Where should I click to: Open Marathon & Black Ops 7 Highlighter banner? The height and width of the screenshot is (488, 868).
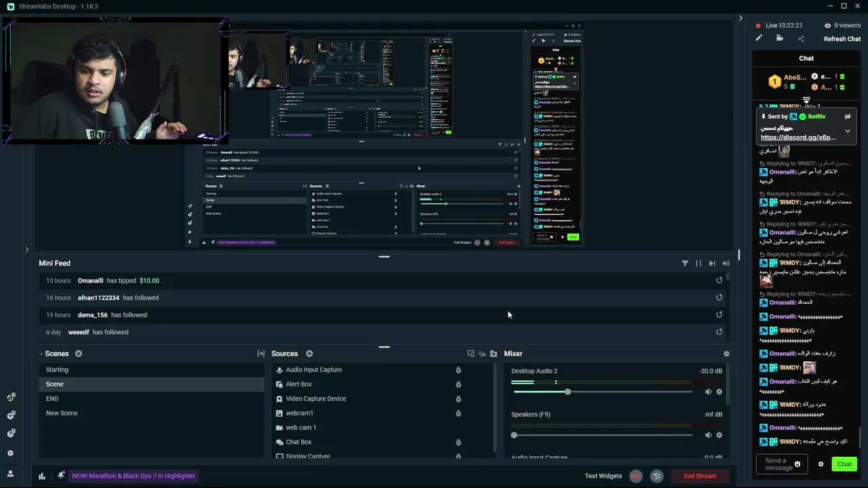134,476
